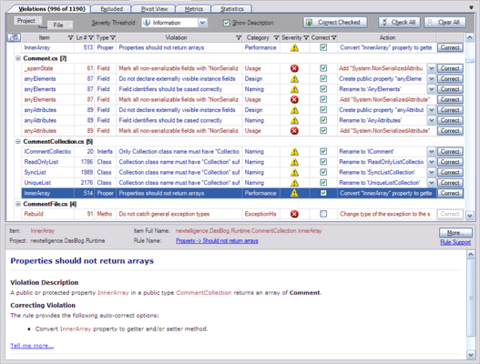Click the violations list vertical scrollbar thumb

470,61
